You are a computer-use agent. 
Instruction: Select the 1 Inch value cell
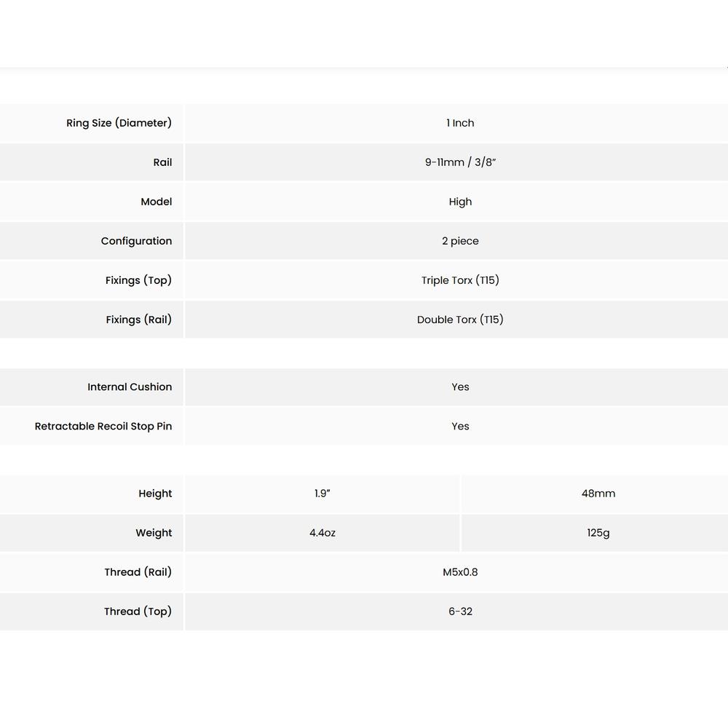pyautogui.click(x=460, y=123)
